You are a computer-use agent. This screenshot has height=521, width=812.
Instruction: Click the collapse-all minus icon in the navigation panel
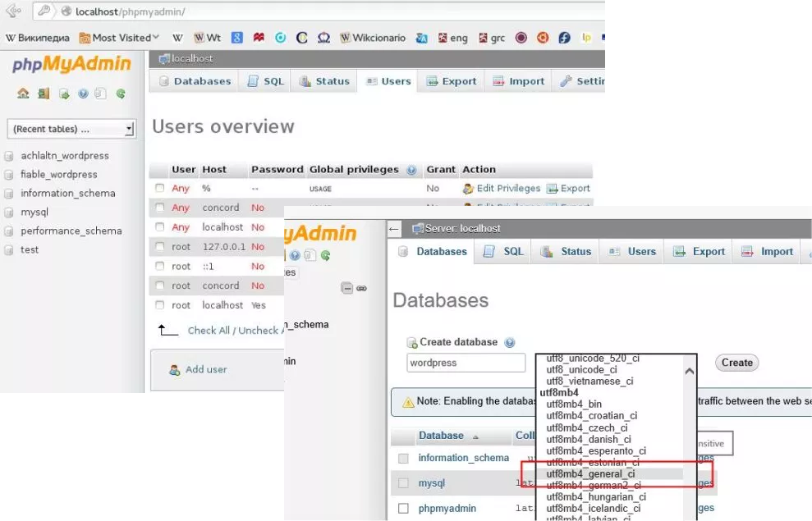pyautogui.click(x=347, y=288)
